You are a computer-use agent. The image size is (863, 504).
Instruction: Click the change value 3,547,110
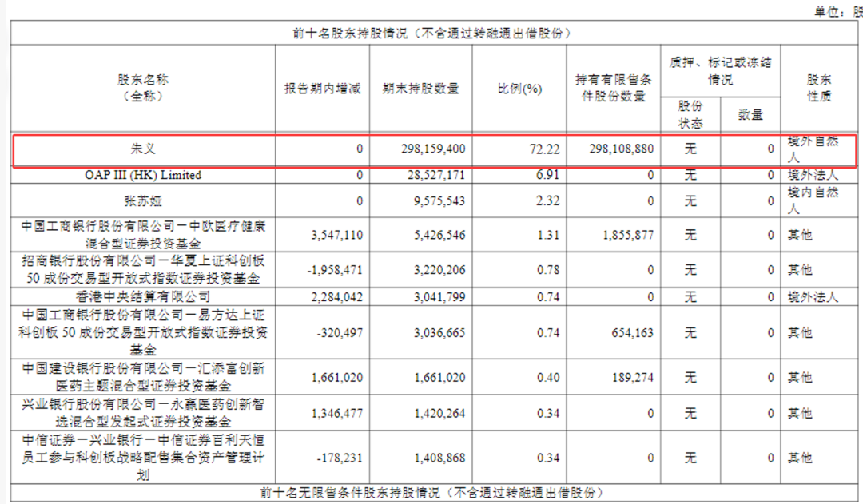pyautogui.click(x=337, y=235)
